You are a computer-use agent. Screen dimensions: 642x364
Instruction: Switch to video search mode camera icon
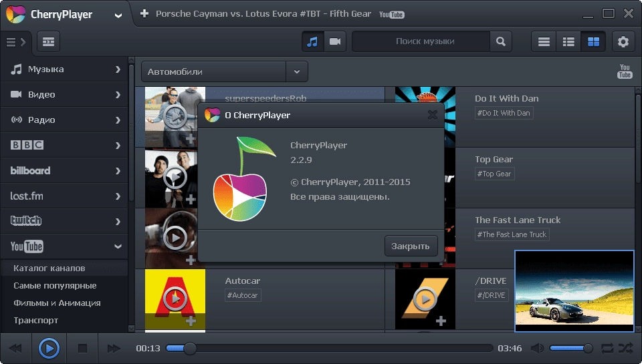click(335, 41)
